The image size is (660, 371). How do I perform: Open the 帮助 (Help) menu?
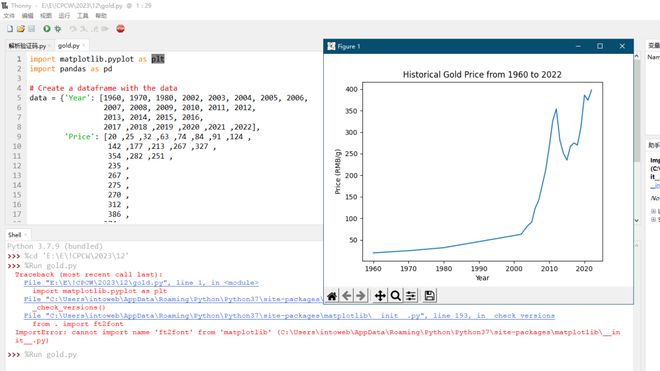pyautogui.click(x=101, y=16)
